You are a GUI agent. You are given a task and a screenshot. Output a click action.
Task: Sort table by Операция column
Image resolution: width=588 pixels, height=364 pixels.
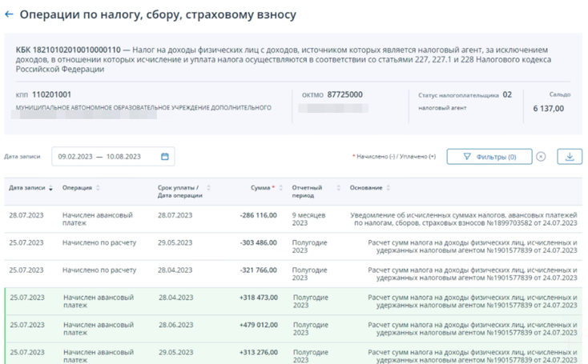pos(98,188)
